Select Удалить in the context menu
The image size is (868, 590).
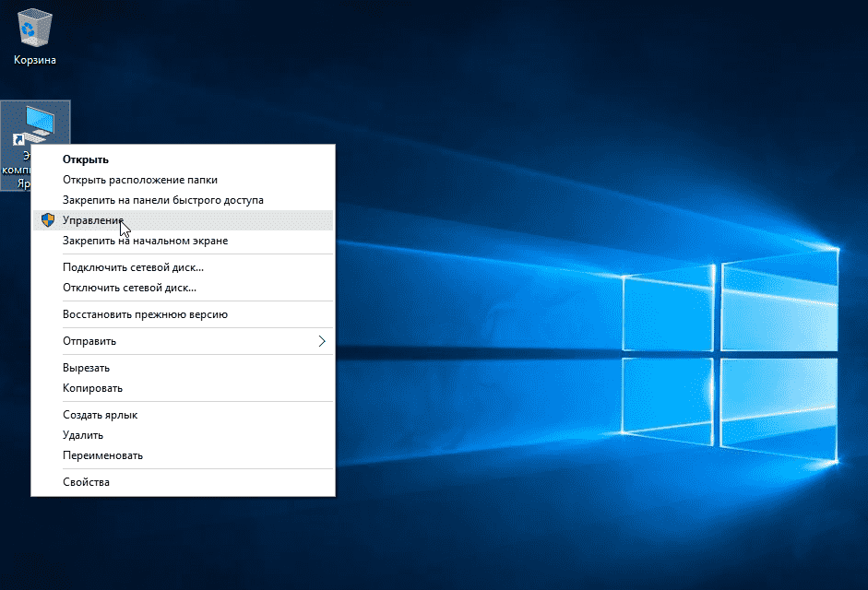pos(83,435)
